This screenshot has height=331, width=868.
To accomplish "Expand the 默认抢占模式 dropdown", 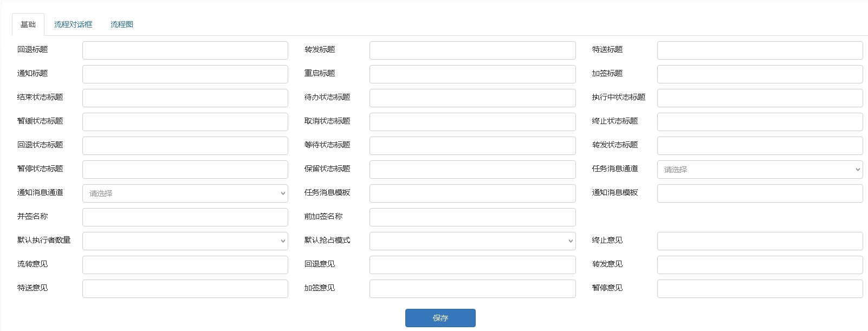I will (472, 241).
